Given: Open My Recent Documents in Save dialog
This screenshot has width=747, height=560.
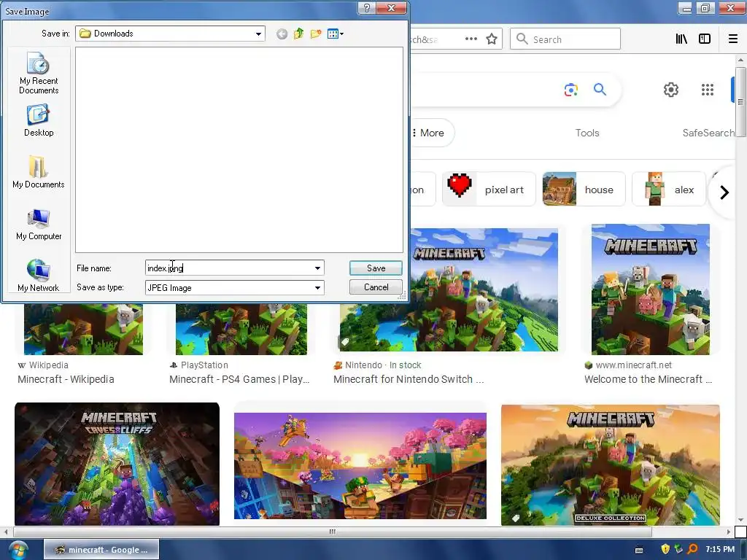Looking at the screenshot, I should point(39,73).
